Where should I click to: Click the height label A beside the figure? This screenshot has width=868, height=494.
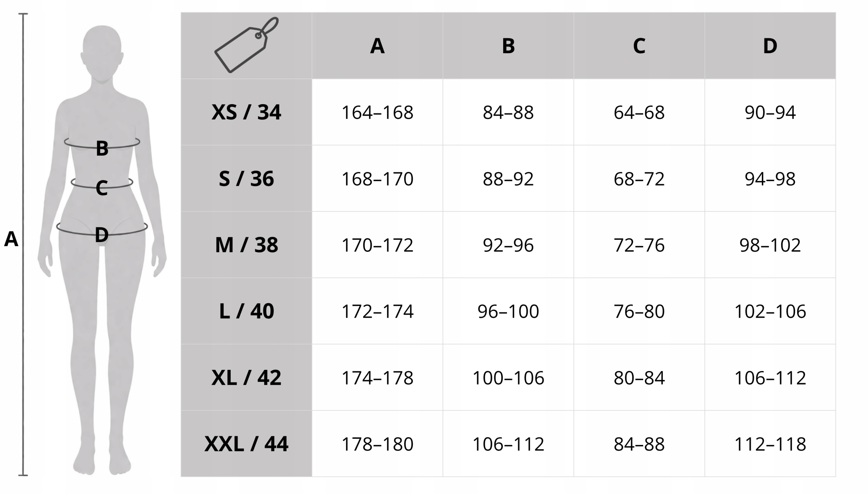(x=11, y=239)
